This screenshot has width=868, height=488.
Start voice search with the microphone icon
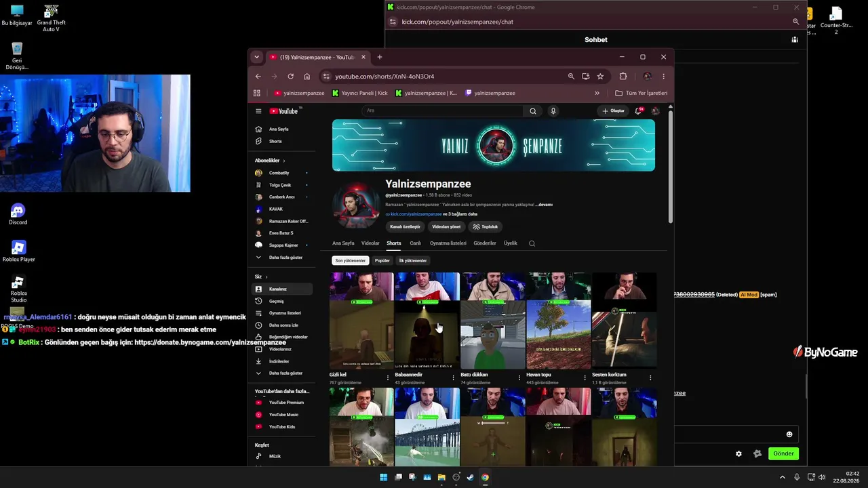click(553, 111)
